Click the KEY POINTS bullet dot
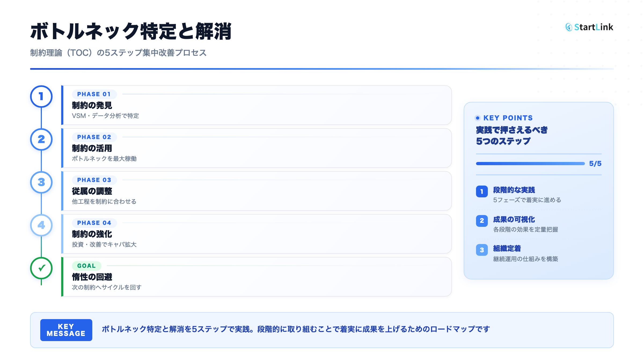 478,118
